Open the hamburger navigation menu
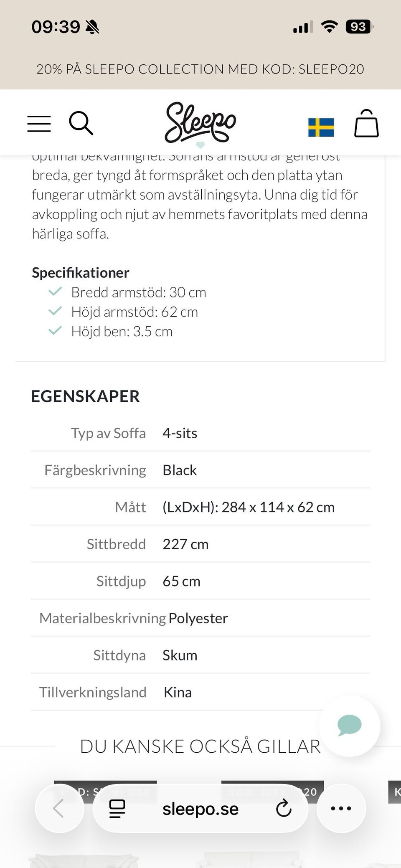The image size is (401, 868). tap(39, 124)
